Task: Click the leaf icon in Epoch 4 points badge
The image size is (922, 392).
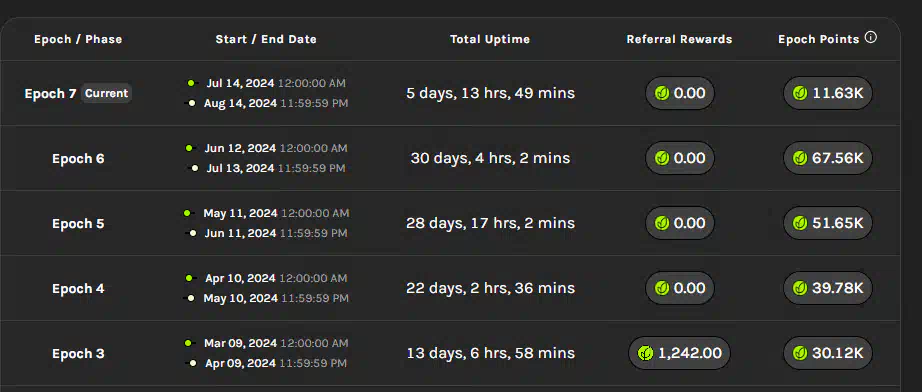Action: [800, 288]
